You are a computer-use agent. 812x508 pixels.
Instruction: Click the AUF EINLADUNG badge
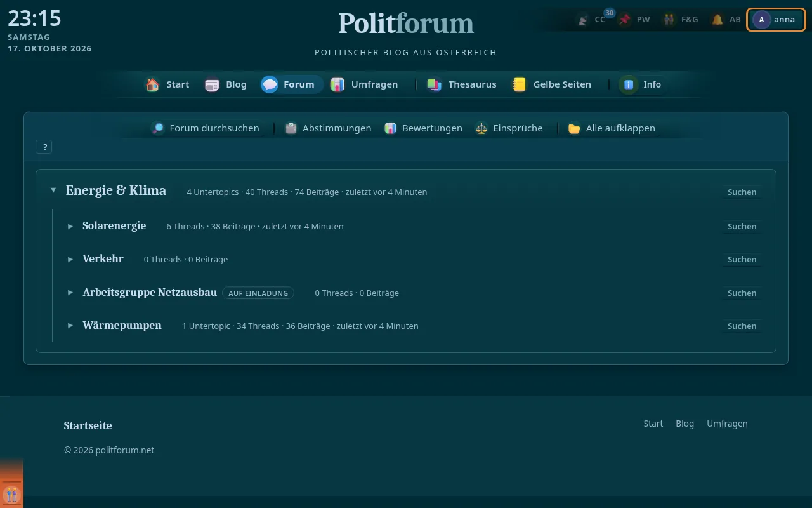(x=258, y=293)
